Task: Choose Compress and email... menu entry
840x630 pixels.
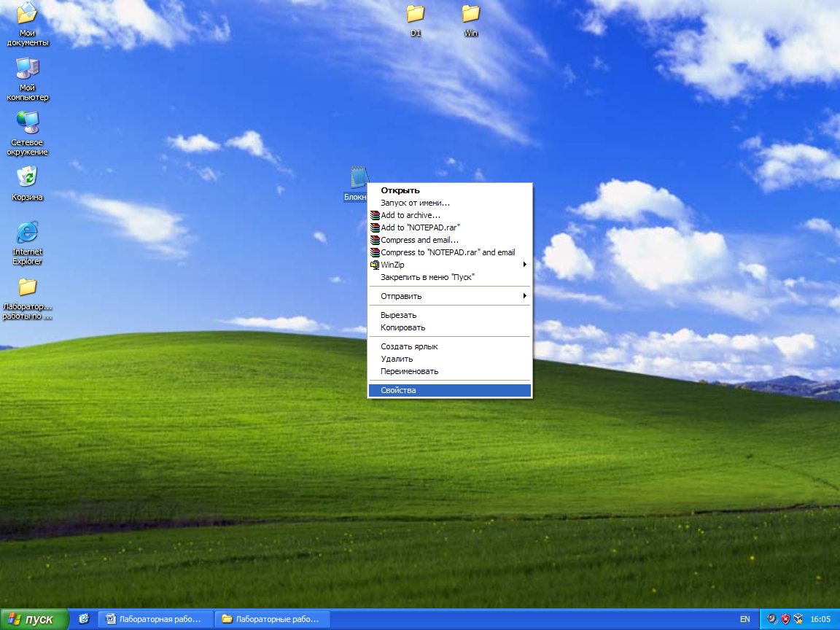Action: tap(450, 240)
